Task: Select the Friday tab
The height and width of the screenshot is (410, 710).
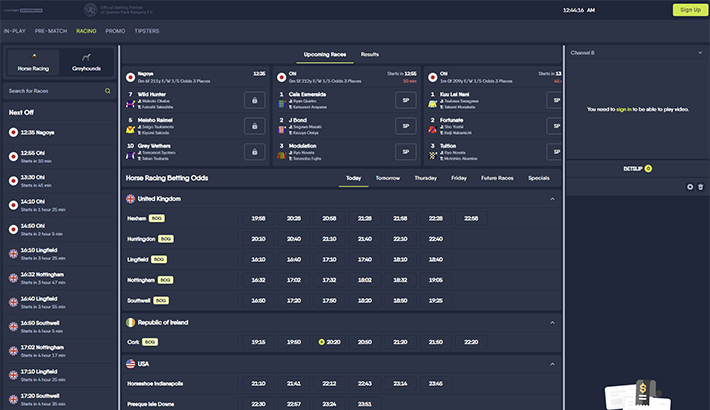Action: pos(459,178)
